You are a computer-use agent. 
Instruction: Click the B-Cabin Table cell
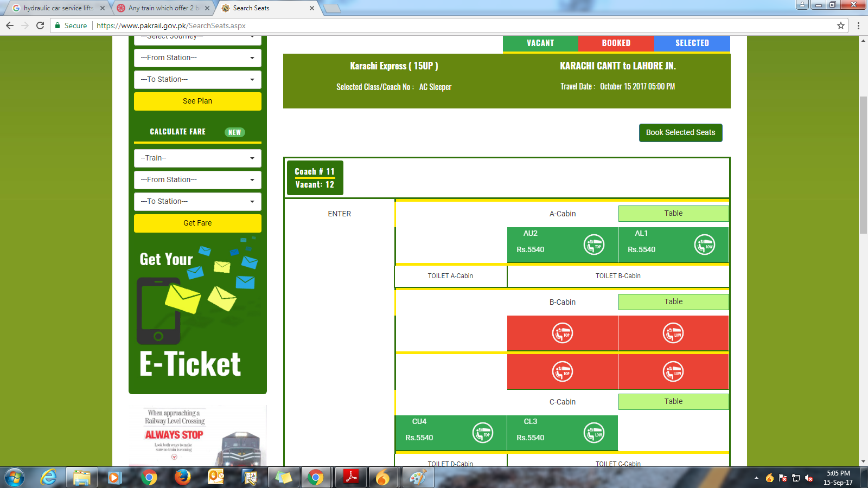[x=673, y=302]
